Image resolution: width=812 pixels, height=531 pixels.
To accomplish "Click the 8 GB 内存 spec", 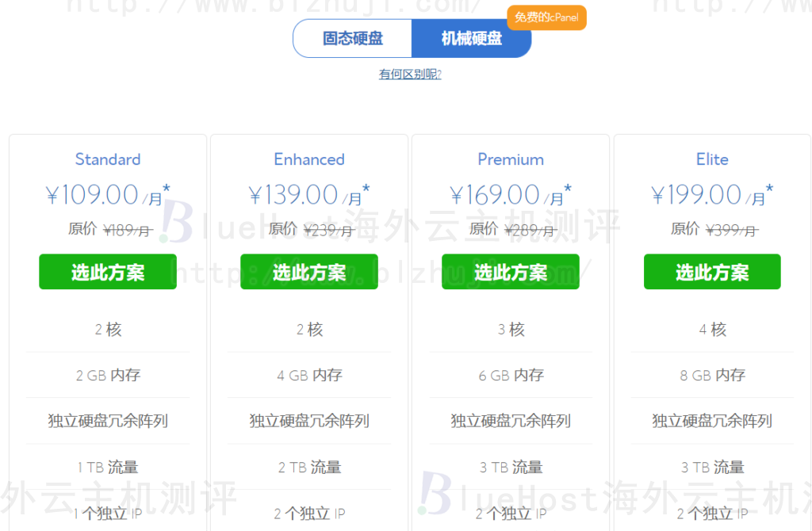I will point(712,375).
